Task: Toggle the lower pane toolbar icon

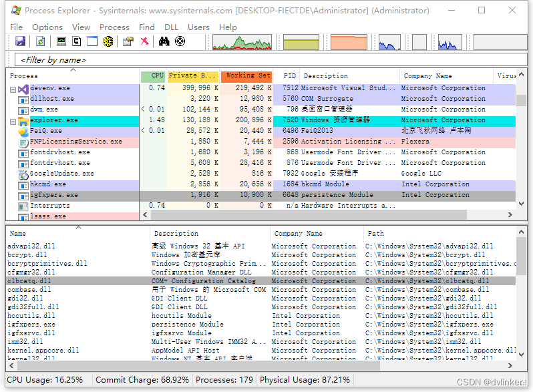Action: (92, 41)
